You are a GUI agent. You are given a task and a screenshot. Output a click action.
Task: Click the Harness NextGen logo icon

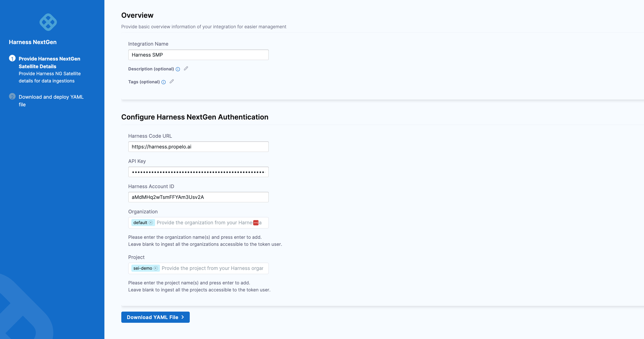(x=48, y=22)
